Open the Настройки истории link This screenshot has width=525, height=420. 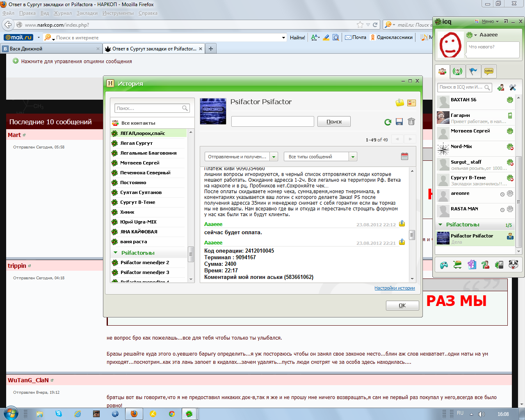pyautogui.click(x=395, y=288)
